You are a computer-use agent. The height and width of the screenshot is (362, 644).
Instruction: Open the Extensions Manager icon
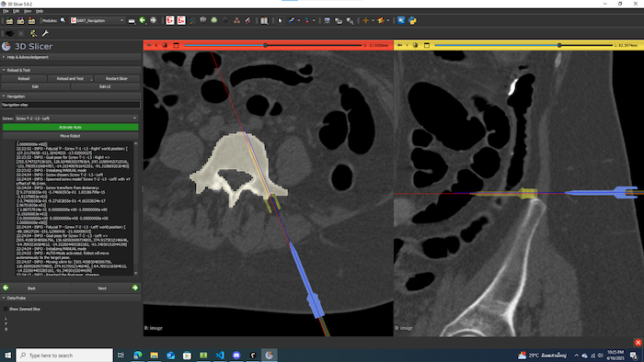[401, 20]
